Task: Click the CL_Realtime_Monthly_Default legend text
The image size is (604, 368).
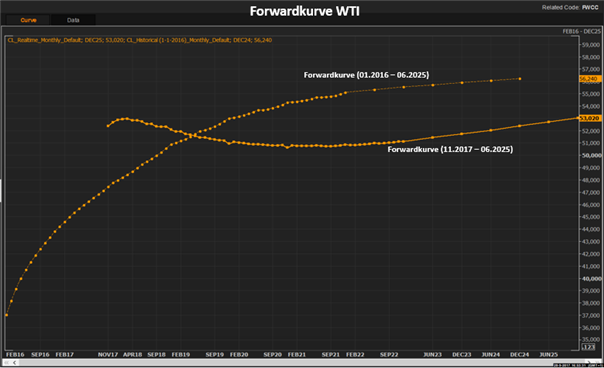Action: [x=45, y=40]
